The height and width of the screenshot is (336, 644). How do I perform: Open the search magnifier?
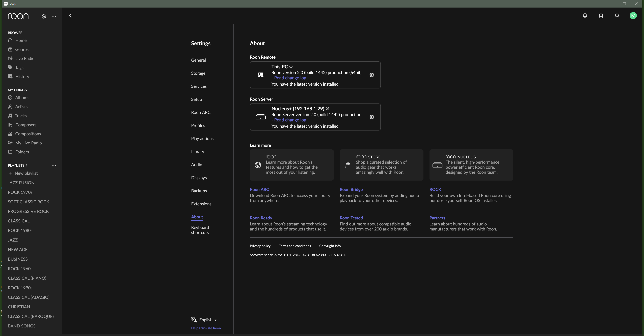click(617, 15)
